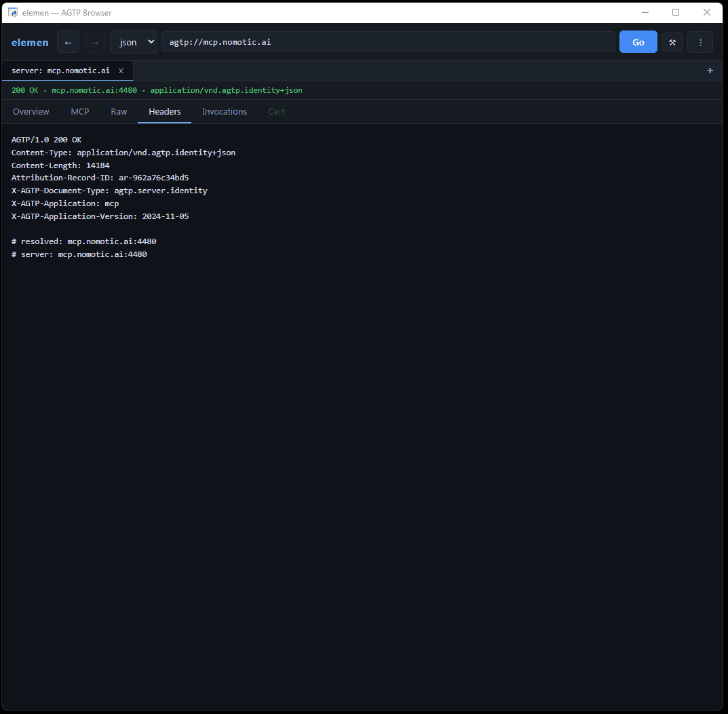Click the Content-Type header line

point(123,153)
